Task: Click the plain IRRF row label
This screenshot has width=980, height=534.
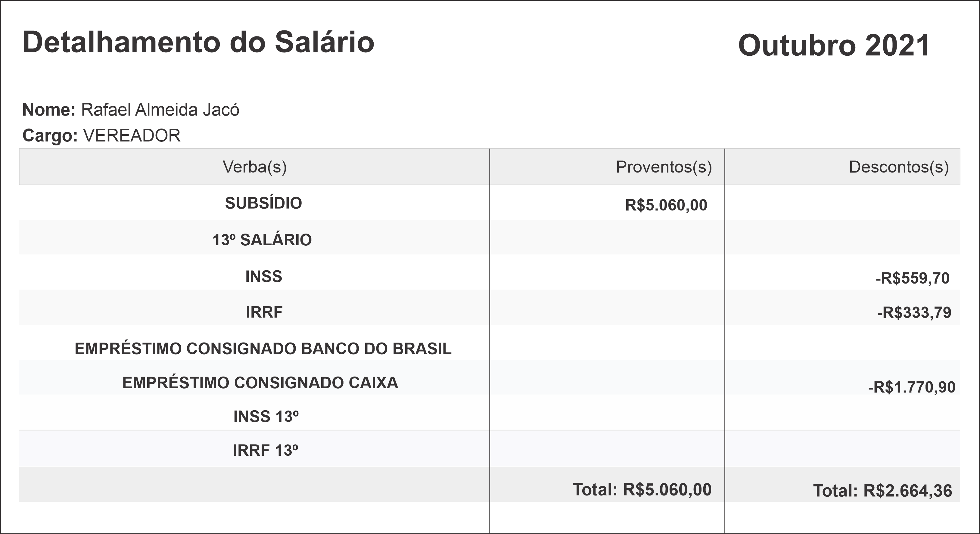Action: coord(264,312)
